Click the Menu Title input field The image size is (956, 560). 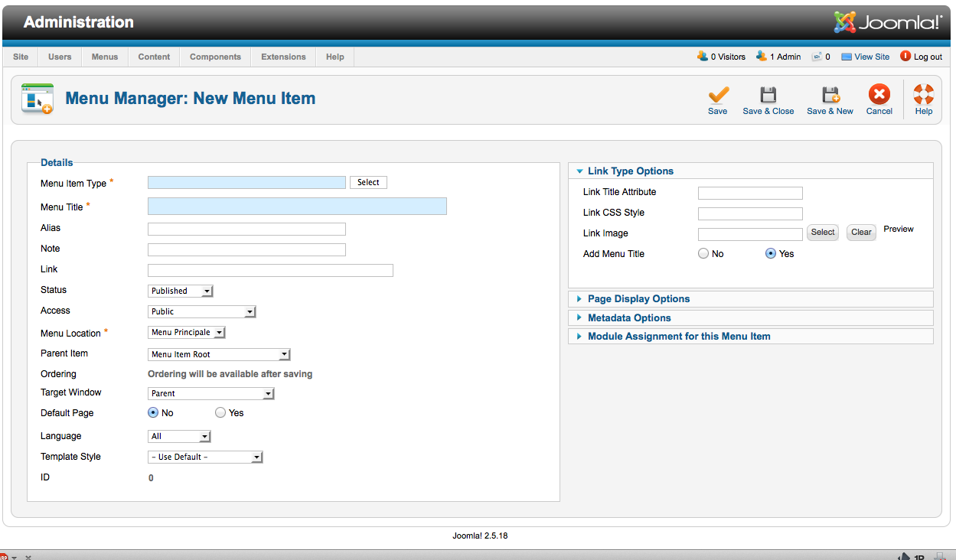[297, 207]
